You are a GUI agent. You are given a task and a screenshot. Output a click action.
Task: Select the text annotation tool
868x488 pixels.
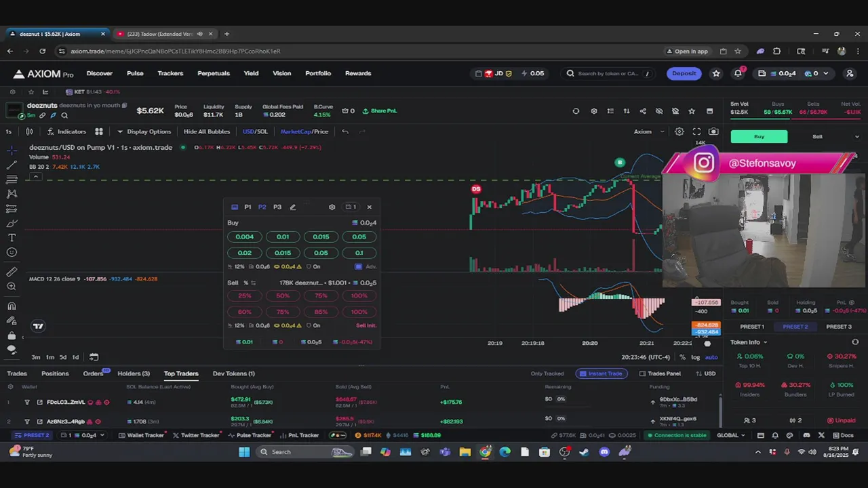tap(12, 238)
